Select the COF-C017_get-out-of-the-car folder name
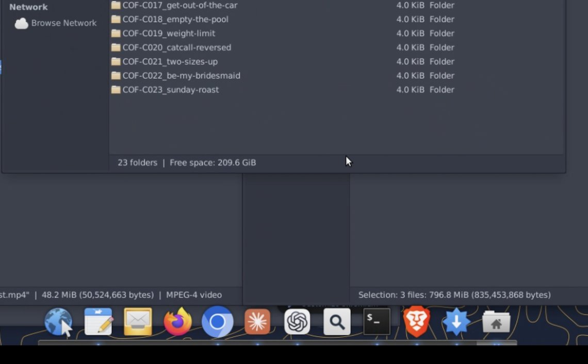 tap(180, 5)
